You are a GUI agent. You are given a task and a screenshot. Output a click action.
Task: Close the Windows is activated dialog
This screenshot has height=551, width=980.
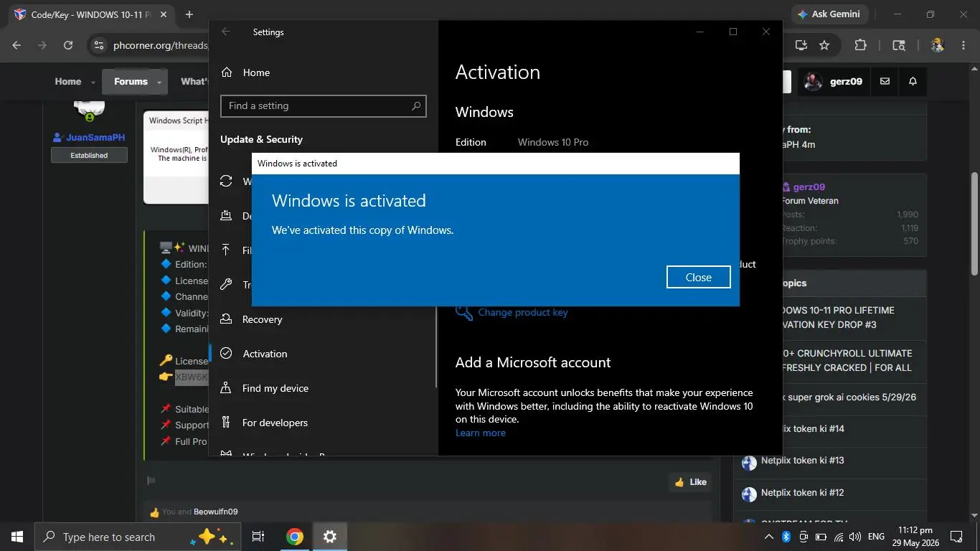coord(698,277)
